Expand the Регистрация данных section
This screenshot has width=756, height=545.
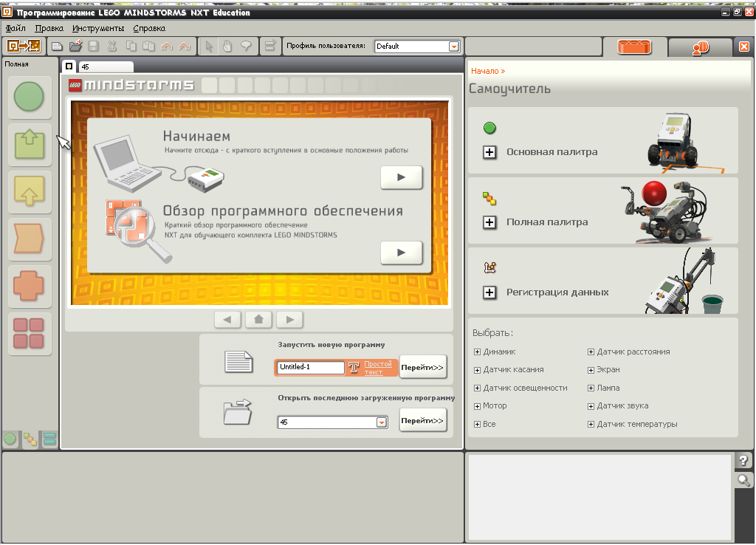489,292
